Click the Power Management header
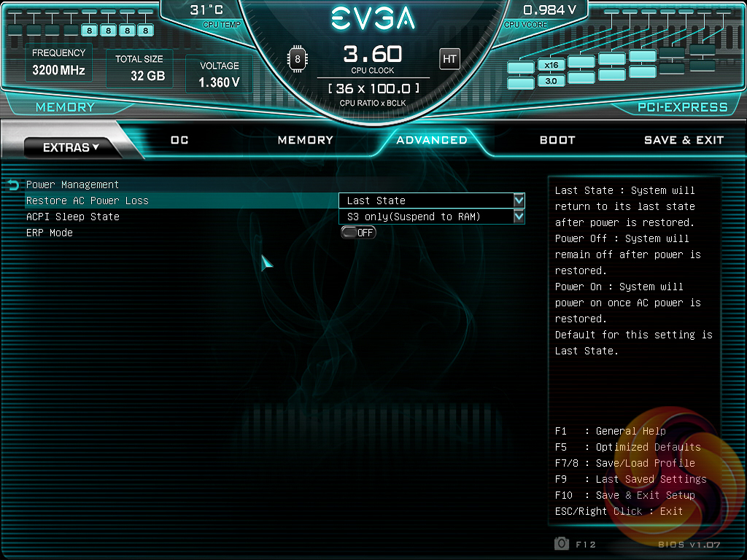 pyautogui.click(x=72, y=184)
